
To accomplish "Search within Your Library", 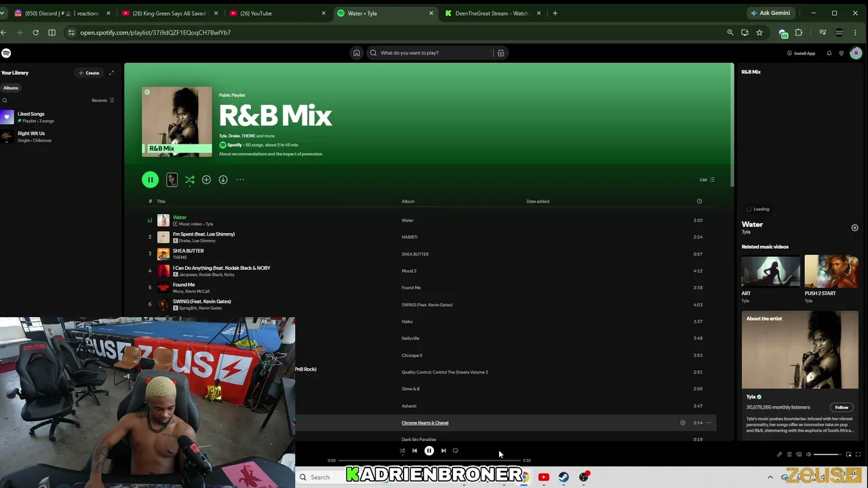I will point(5,100).
